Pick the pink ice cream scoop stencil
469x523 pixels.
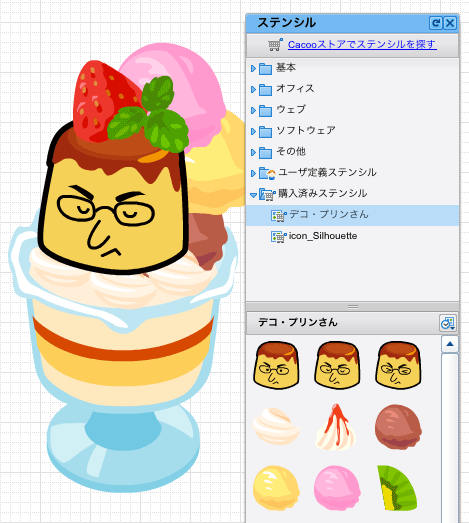coord(337,488)
